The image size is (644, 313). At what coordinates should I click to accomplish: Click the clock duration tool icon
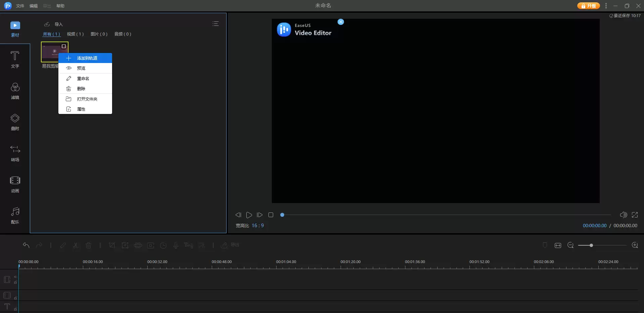point(163,245)
